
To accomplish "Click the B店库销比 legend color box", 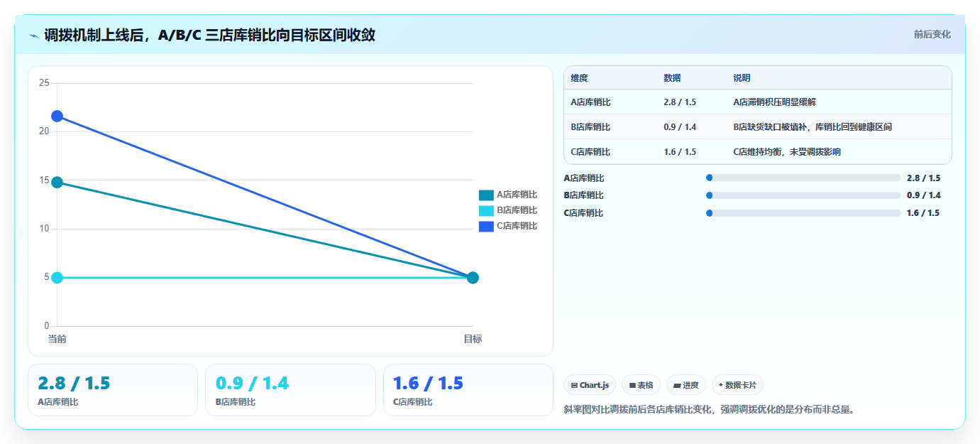I will 486,210.
